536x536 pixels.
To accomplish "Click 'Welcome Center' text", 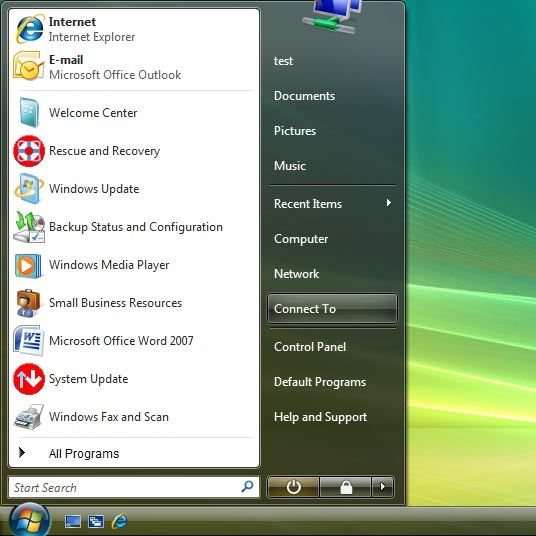I will pos(93,113).
